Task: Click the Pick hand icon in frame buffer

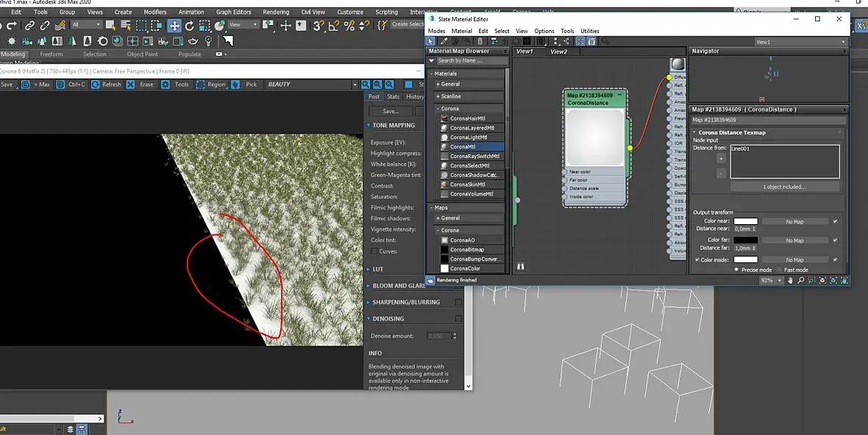Action: click(x=235, y=85)
